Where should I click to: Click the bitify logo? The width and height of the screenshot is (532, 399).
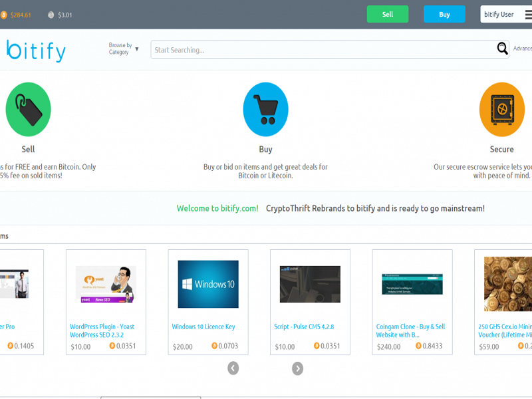tap(37, 50)
